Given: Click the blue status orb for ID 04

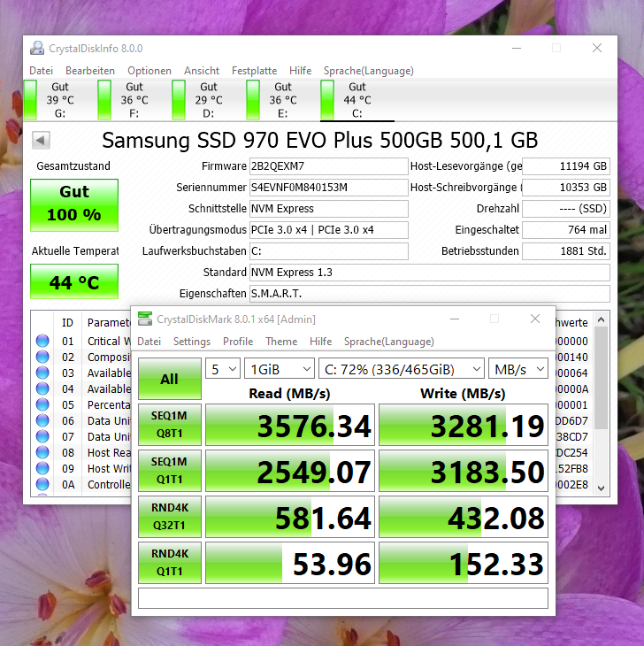Looking at the screenshot, I should (x=42, y=388).
